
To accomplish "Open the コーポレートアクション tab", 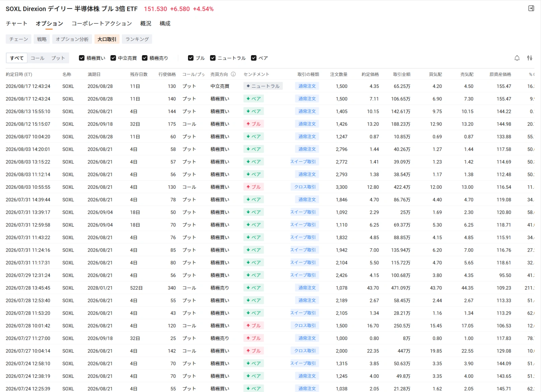I will tap(102, 23).
